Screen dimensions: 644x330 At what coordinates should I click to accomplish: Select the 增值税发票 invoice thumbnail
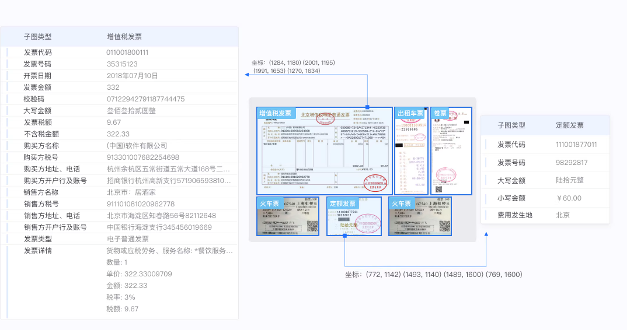pos(325,151)
